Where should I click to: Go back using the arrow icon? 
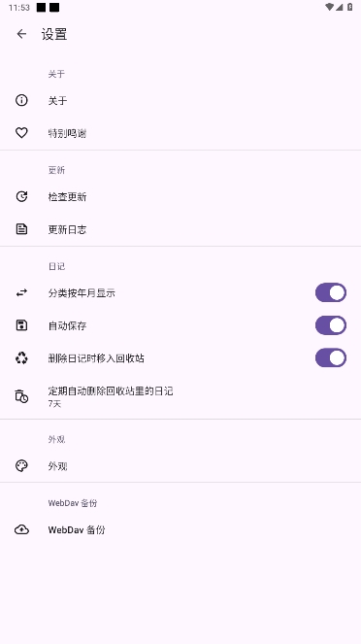click(x=21, y=34)
